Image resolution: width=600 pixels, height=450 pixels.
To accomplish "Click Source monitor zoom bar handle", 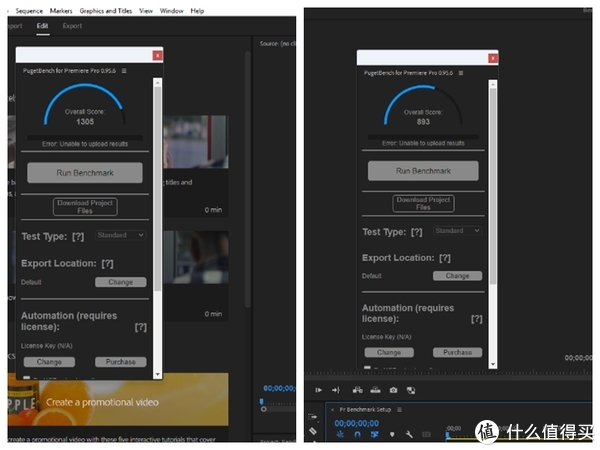I will tap(263, 409).
